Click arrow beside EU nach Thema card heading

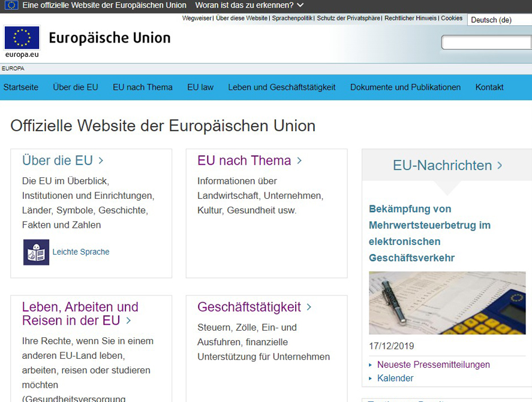coord(299,161)
